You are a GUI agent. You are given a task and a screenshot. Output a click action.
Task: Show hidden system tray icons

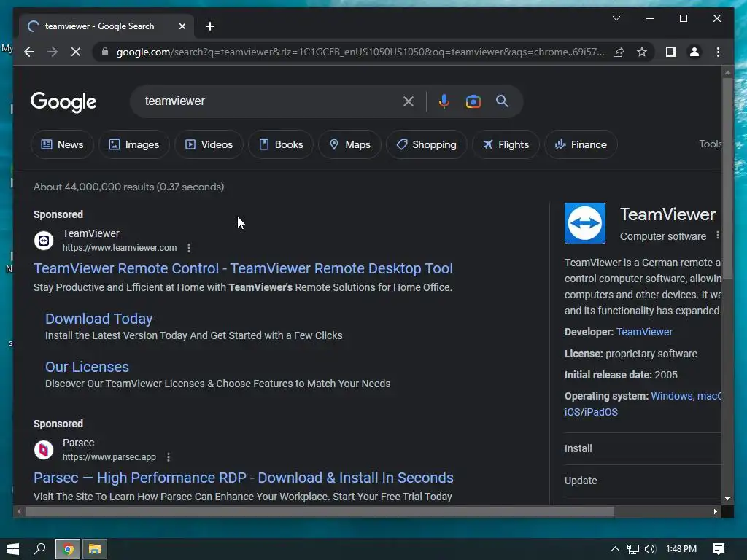click(615, 549)
